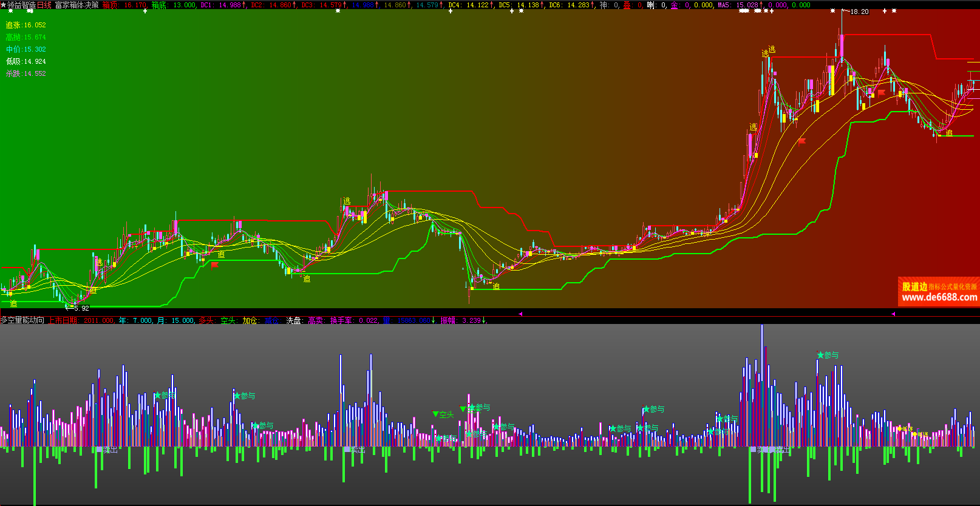Click the 杀跌 14.552 price level

pyautogui.click(x=26, y=73)
